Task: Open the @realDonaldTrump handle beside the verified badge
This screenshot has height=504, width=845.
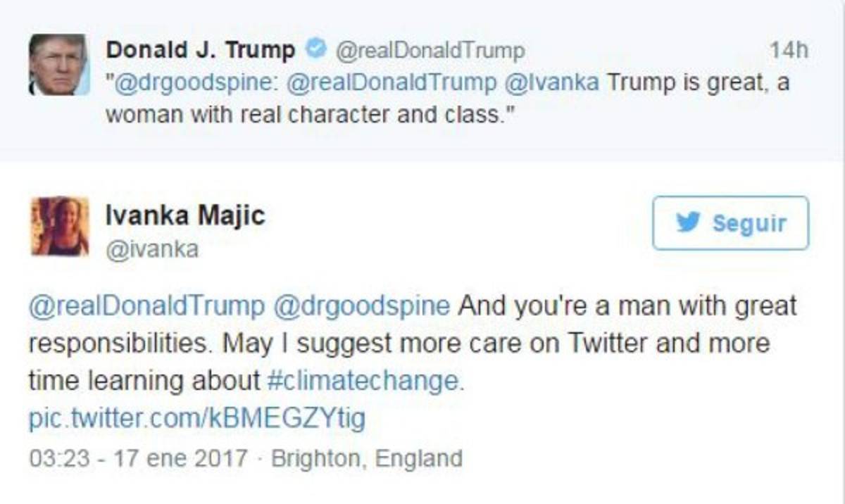Action: tap(429, 50)
